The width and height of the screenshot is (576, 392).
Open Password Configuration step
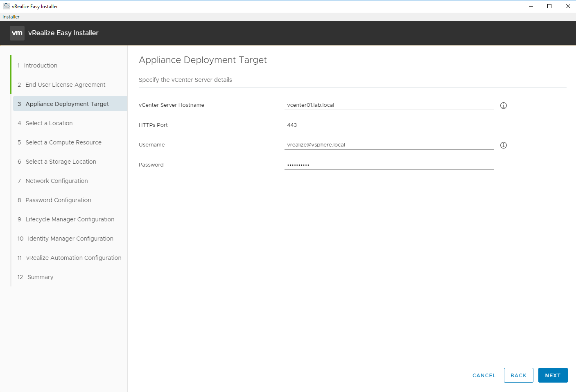(70, 200)
